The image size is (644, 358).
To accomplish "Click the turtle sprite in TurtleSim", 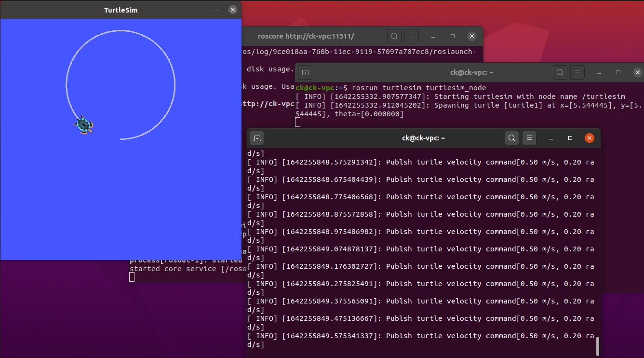I will point(83,125).
